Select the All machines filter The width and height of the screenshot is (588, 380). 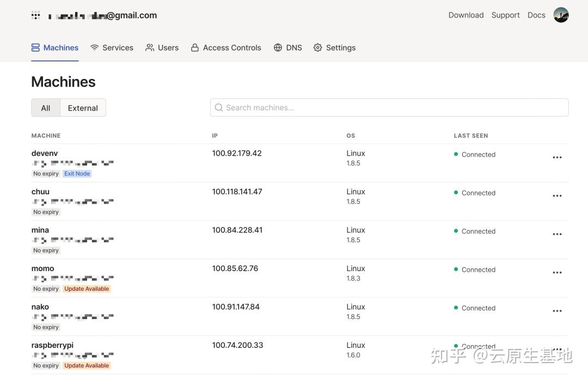click(46, 108)
